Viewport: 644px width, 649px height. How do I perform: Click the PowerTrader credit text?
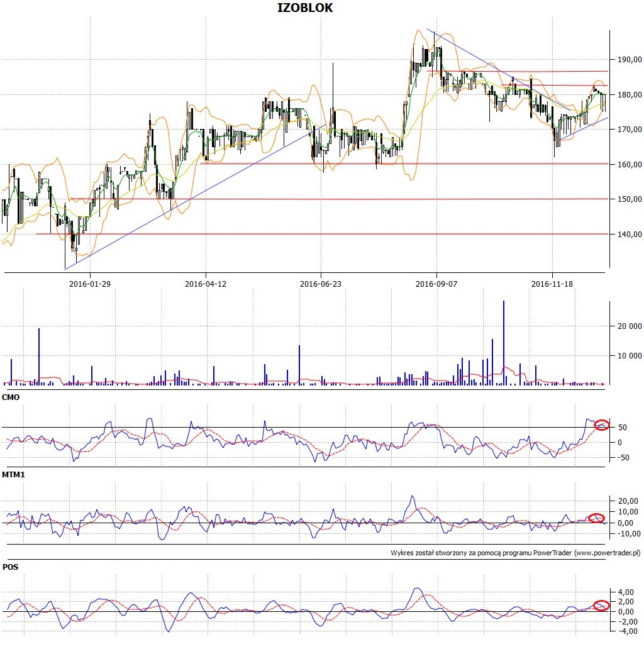(x=515, y=553)
